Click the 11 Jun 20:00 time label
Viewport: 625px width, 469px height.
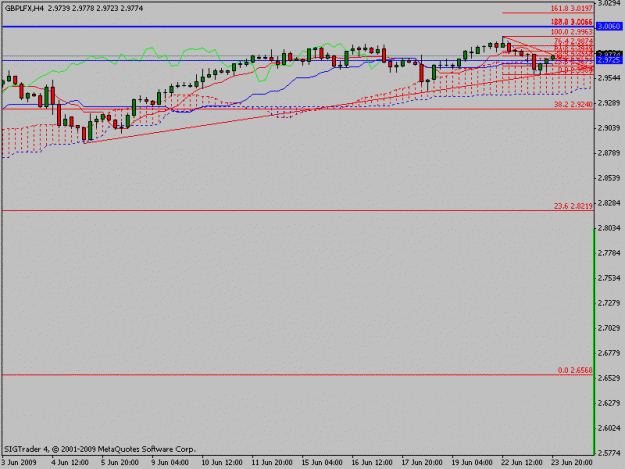click(272, 462)
